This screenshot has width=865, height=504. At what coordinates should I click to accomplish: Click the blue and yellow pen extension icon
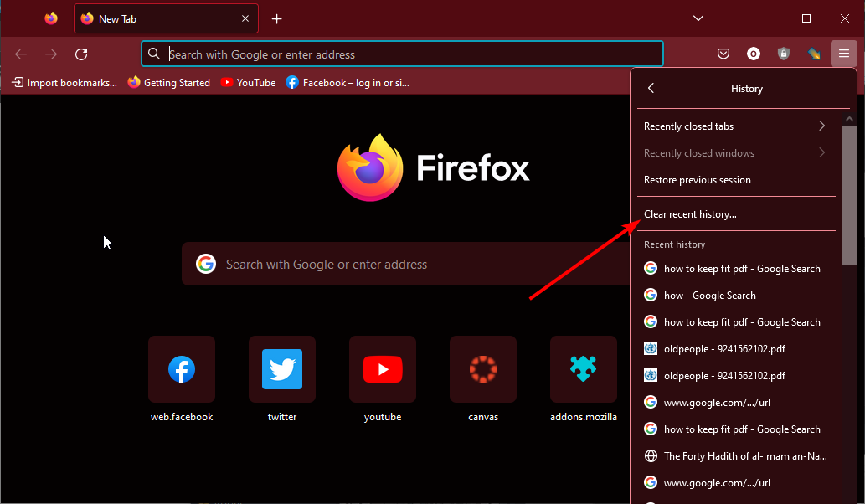click(x=814, y=54)
